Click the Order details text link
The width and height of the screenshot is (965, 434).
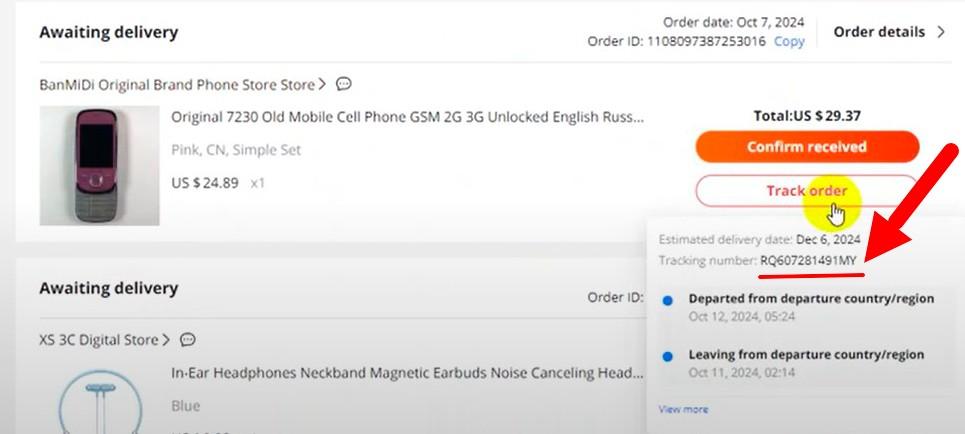[879, 32]
